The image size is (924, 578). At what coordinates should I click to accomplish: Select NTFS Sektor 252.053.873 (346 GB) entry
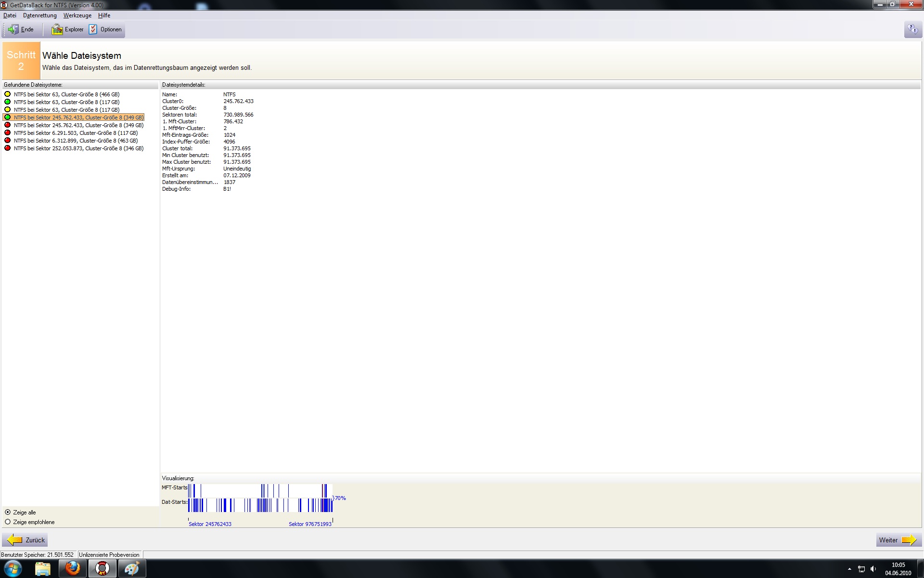(78, 148)
